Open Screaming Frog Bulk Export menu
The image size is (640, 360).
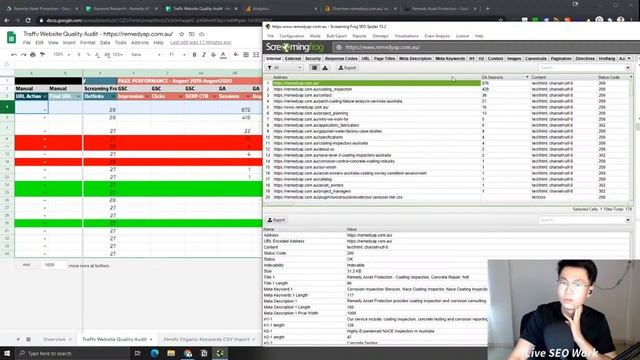(336, 36)
